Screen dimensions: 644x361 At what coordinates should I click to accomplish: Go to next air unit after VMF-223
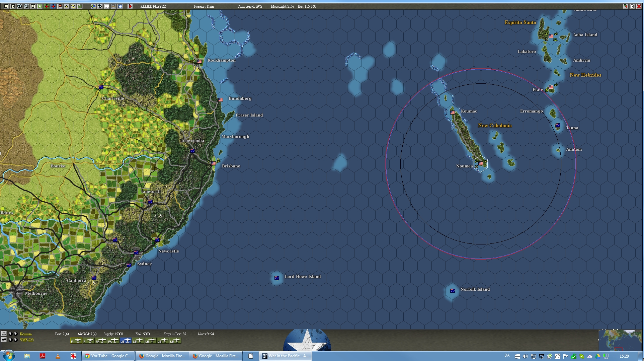click(15, 340)
